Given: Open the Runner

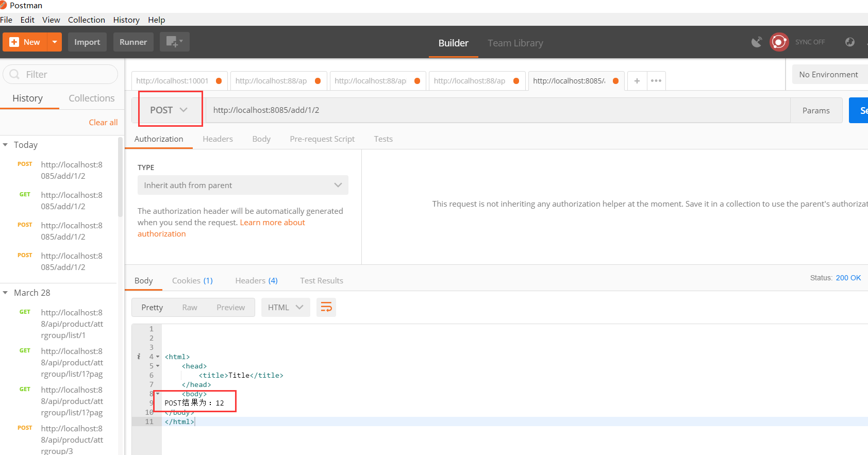Looking at the screenshot, I should click(x=133, y=42).
